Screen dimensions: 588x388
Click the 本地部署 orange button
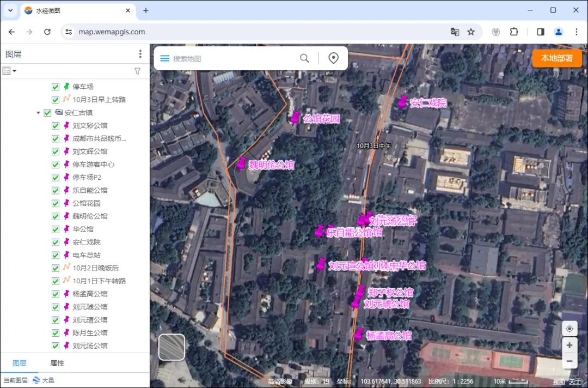[557, 58]
